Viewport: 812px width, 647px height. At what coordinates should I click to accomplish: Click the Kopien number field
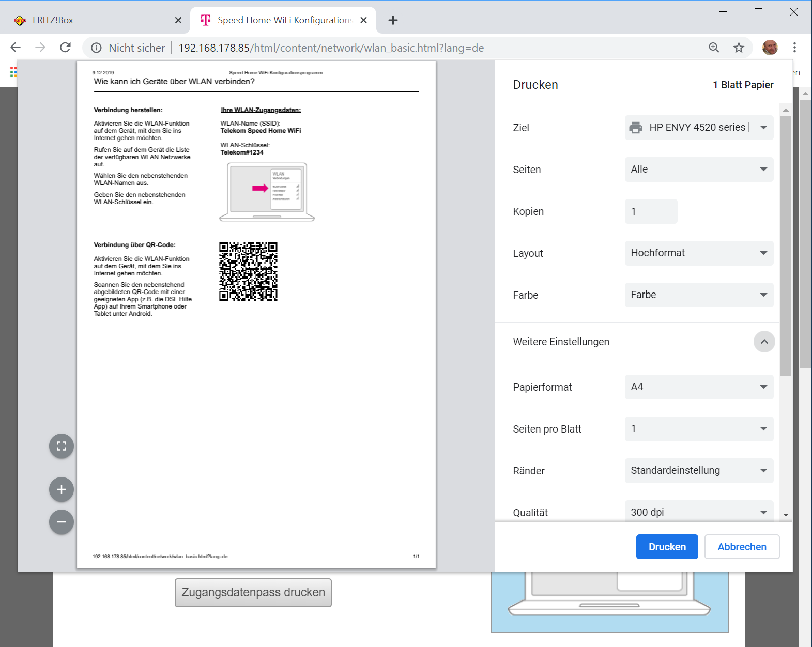(x=651, y=211)
